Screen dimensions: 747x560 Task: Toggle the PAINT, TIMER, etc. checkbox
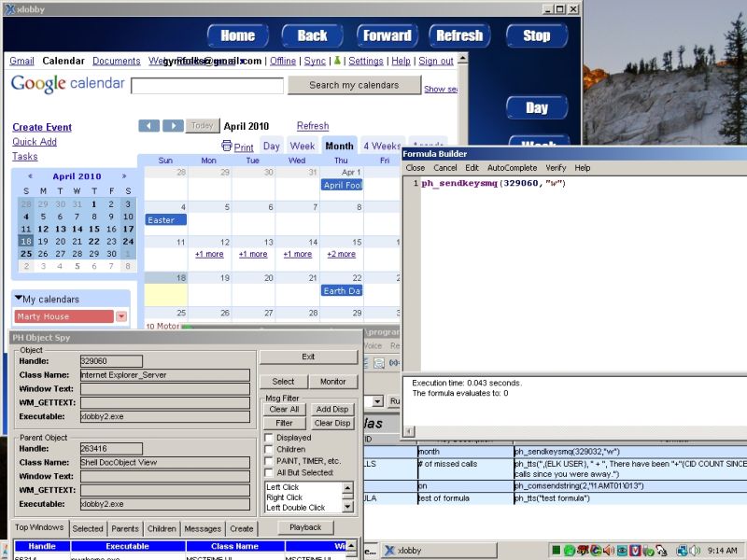pyautogui.click(x=269, y=461)
